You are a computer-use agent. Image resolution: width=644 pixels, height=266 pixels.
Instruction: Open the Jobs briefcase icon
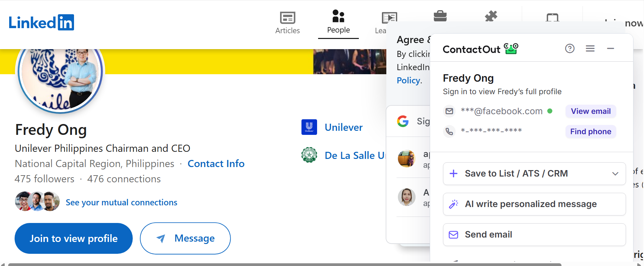pyautogui.click(x=440, y=16)
